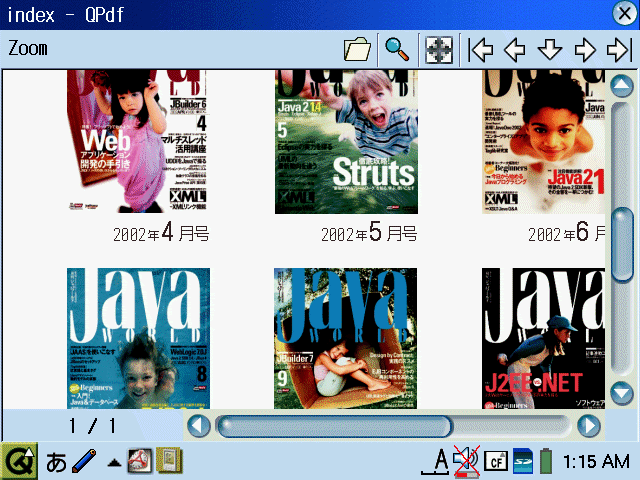Open the Zoom menu

[28, 48]
